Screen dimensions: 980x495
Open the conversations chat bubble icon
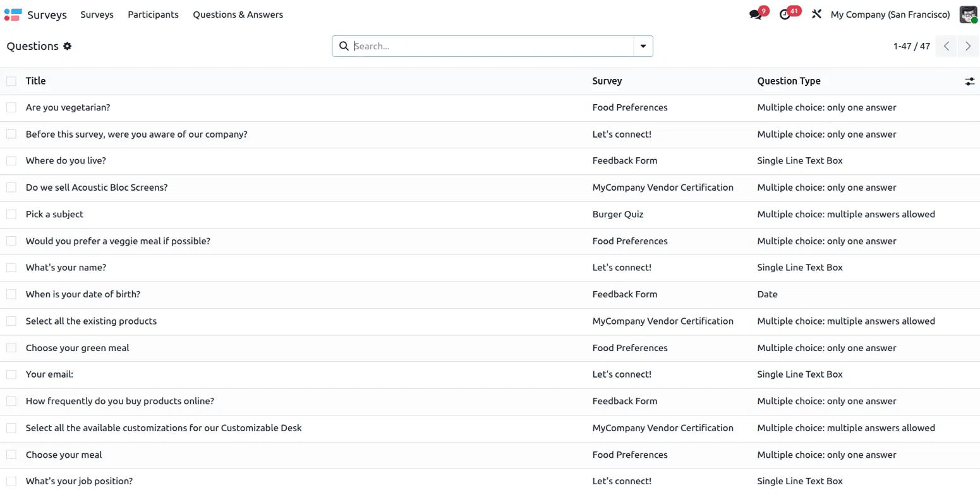point(755,15)
